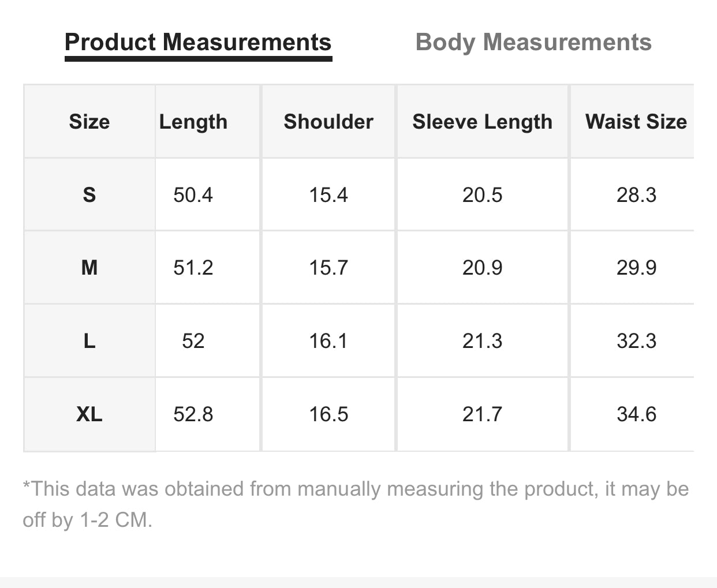Image resolution: width=717 pixels, height=588 pixels.
Task: Select the S size row label
Action: pos(89,195)
